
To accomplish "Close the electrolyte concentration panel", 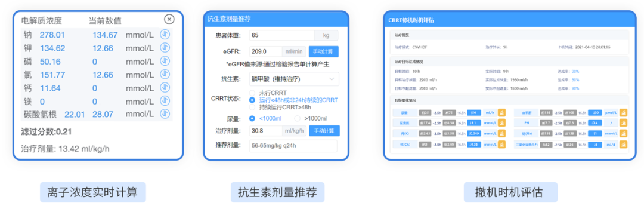I will pyautogui.click(x=169, y=19).
